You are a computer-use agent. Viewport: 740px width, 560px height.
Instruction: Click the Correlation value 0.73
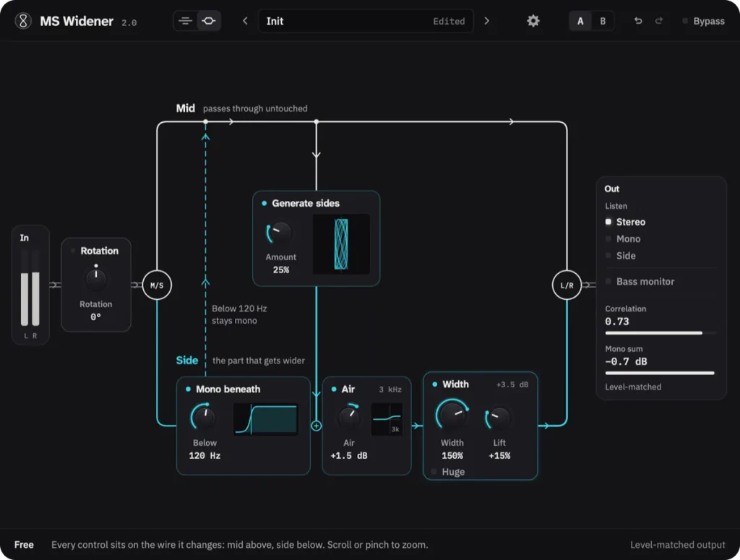click(617, 322)
